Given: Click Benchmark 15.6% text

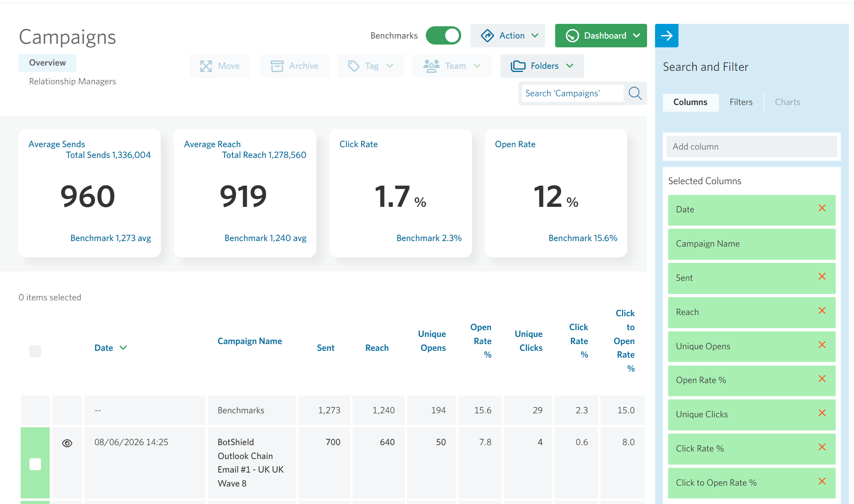Looking at the screenshot, I should pos(583,238).
